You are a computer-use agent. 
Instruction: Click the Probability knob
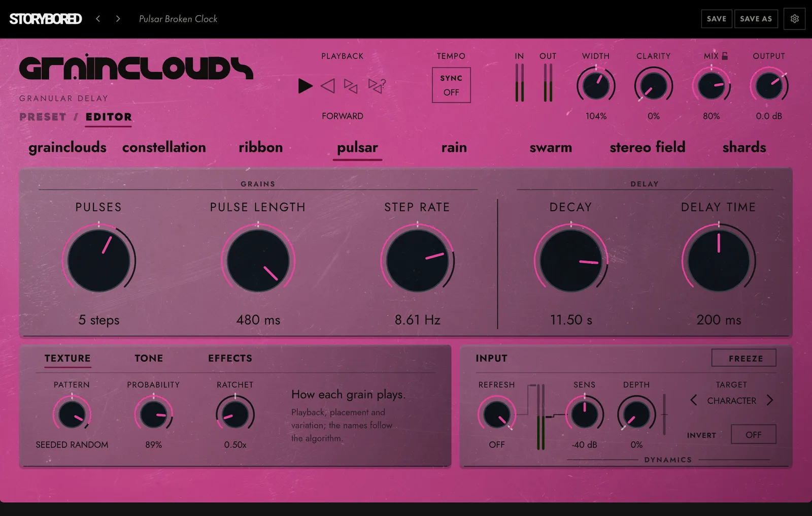click(153, 414)
